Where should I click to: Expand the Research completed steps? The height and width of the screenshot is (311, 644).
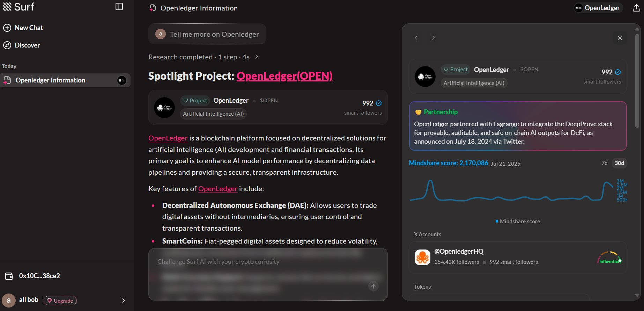coord(257,57)
